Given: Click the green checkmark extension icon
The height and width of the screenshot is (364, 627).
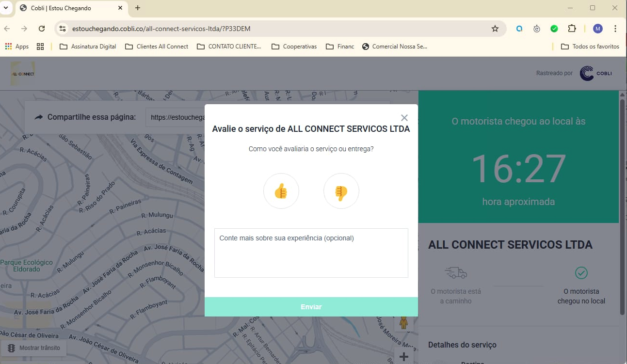Looking at the screenshot, I should [x=554, y=29].
